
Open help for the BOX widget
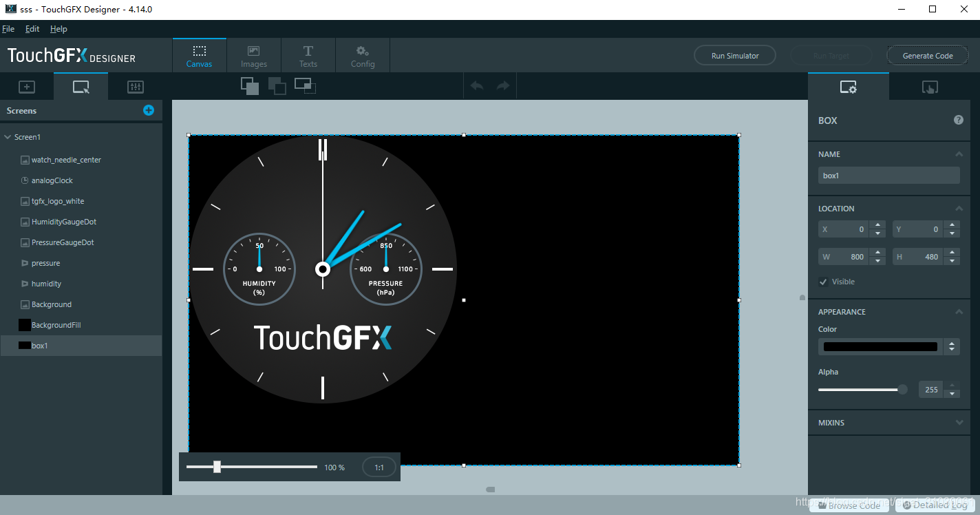tap(959, 120)
